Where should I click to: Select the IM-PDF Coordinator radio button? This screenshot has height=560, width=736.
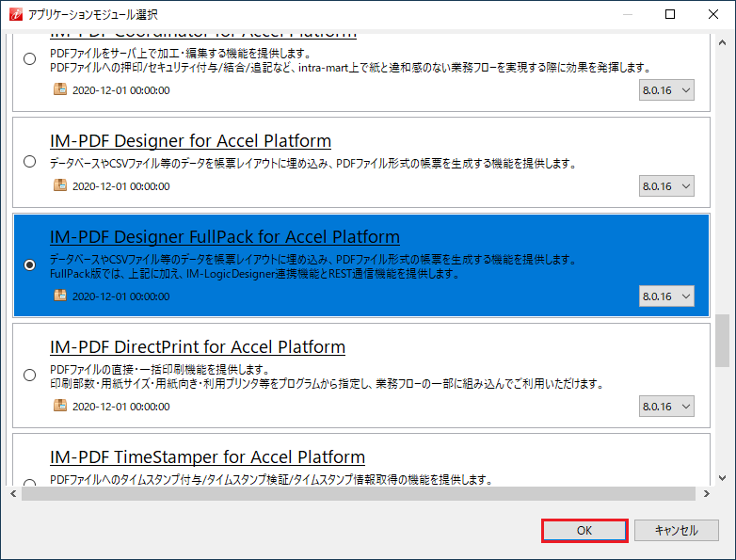(29, 58)
